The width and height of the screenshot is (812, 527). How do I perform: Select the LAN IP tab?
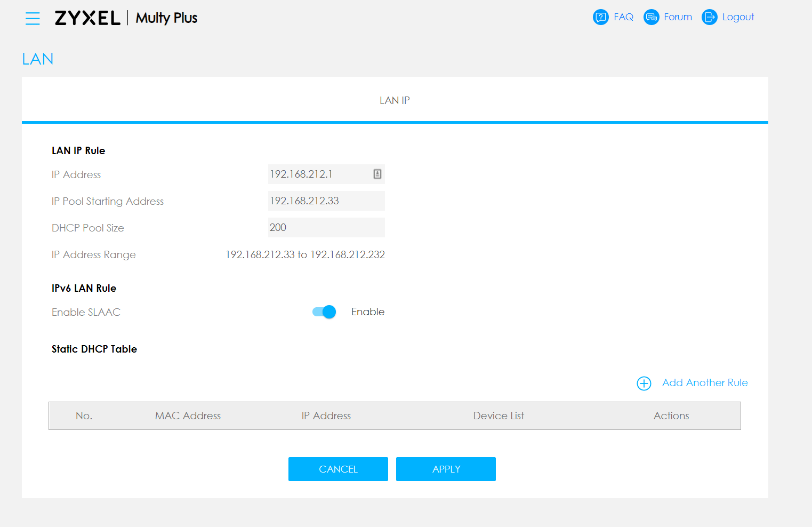(x=395, y=100)
